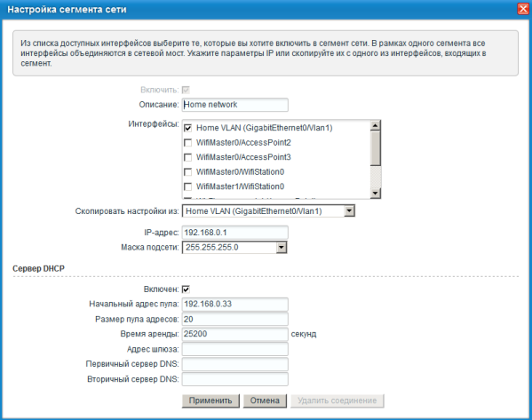Screen dimensions: 532x420
Task: Toggle the DHCP server Включен checkbox
Action: point(186,289)
